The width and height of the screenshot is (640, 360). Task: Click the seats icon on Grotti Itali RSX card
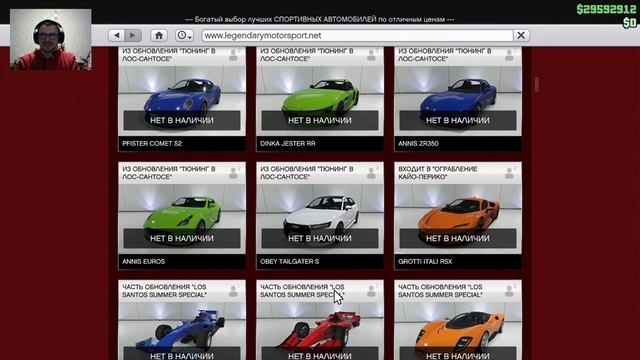point(509,173)
